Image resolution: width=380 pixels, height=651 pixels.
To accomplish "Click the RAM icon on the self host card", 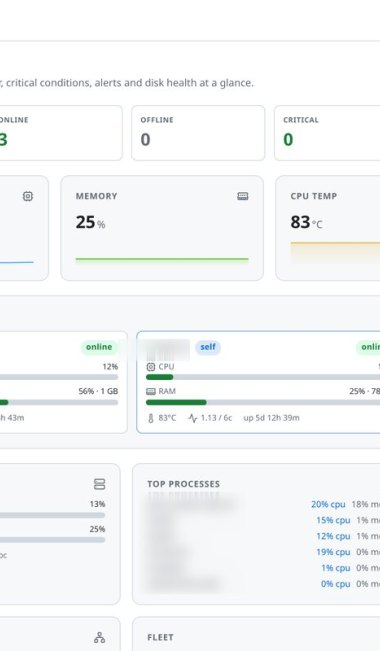I will click(151, 391).
